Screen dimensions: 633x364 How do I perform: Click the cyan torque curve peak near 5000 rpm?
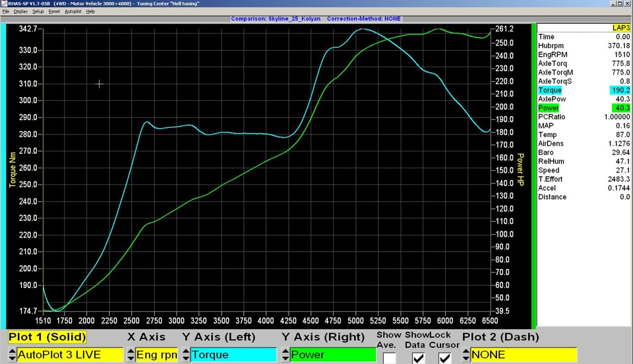[363, 29]
